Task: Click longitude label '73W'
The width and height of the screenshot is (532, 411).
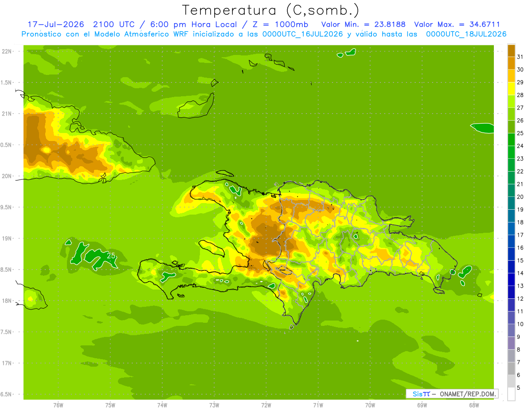Action: pyautogui.click(x=214, y=405)
